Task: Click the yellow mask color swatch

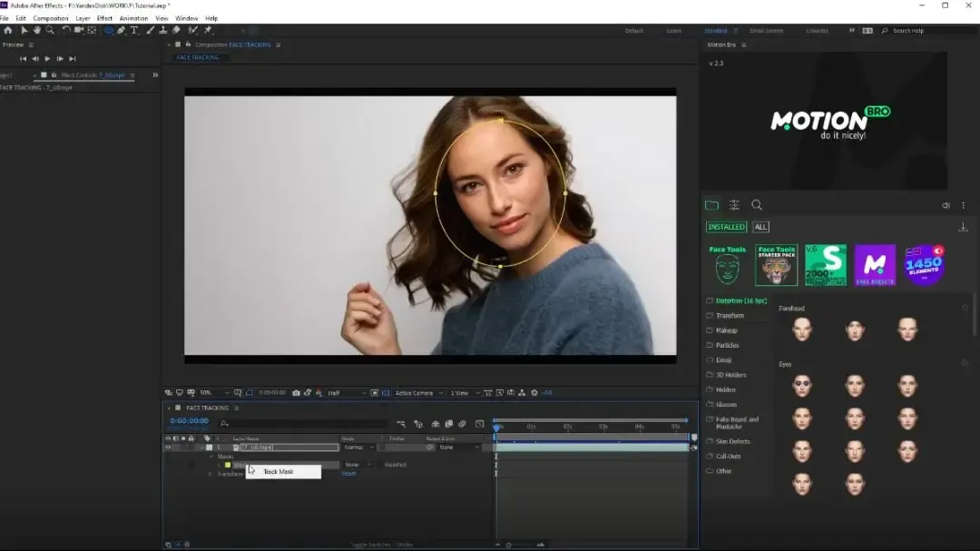Action: coord(227,465)
